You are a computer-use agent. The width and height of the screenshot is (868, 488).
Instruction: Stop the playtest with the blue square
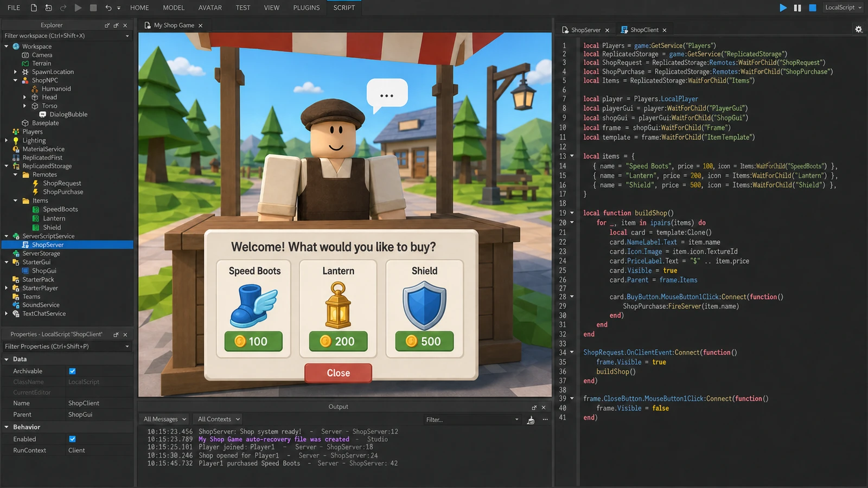pos(813,8)
